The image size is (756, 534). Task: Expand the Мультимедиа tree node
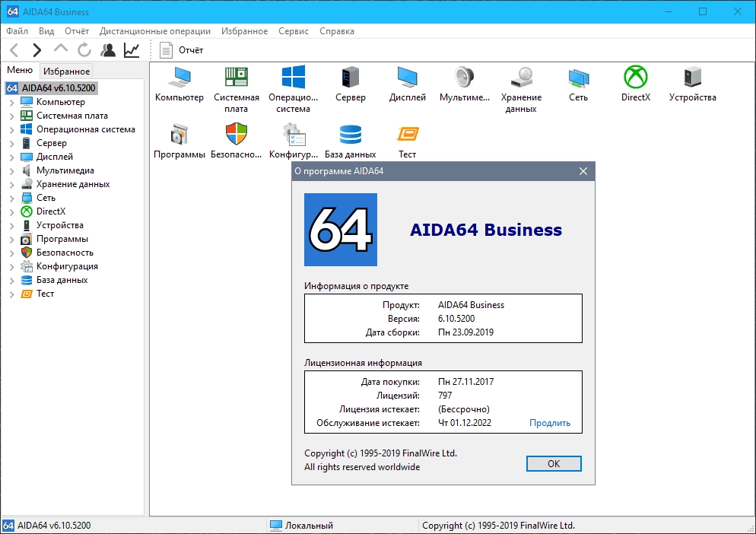point(12,170)
